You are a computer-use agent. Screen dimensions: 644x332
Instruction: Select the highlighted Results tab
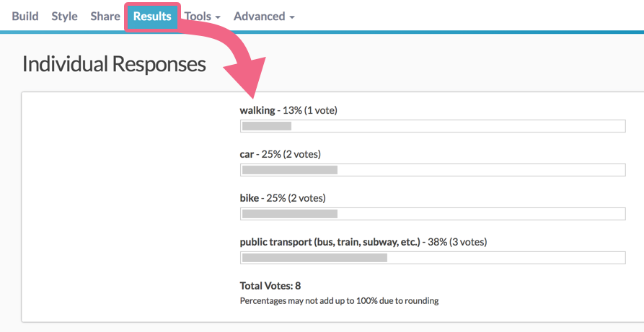click(152, 16)
